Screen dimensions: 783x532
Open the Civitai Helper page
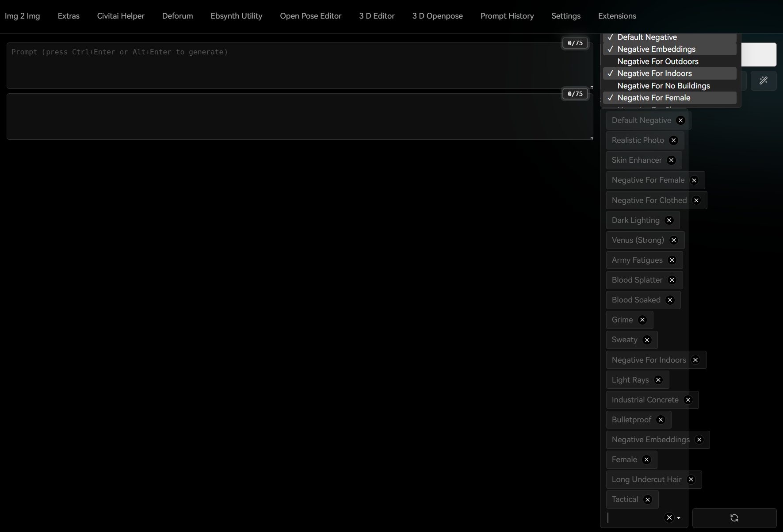click(120, 16)
